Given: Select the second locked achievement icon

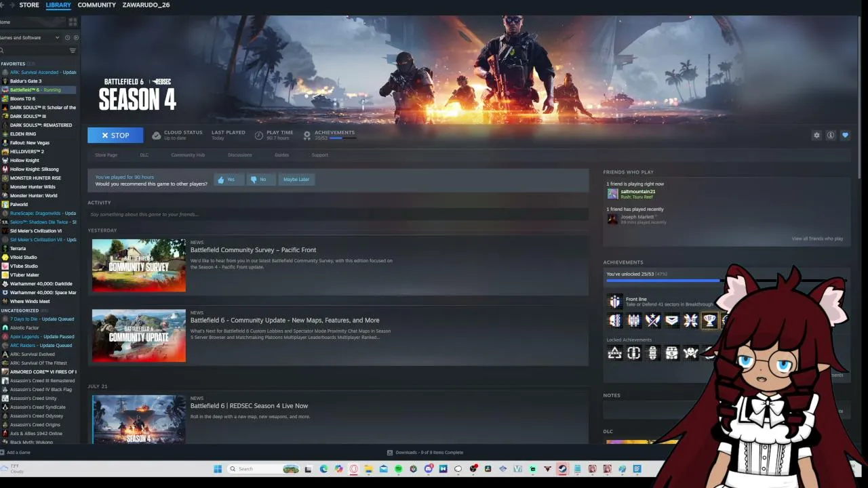Looking at the screenshot, I should 633,352.
